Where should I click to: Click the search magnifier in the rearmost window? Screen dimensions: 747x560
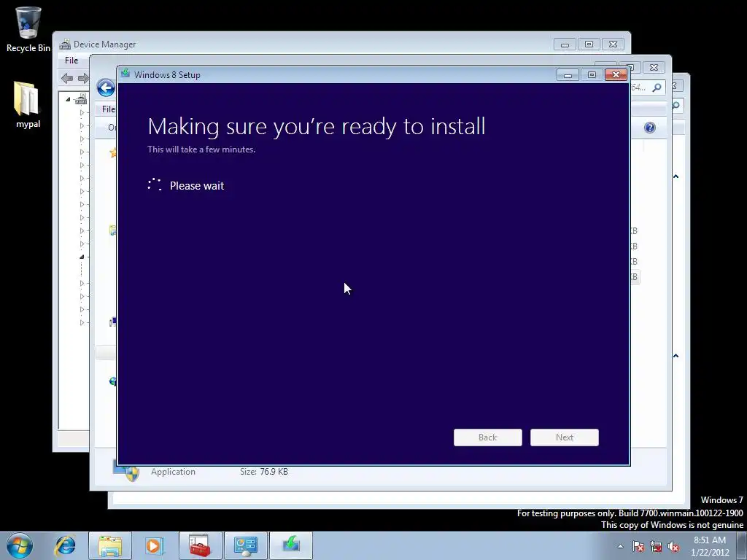tap(676, 105)
